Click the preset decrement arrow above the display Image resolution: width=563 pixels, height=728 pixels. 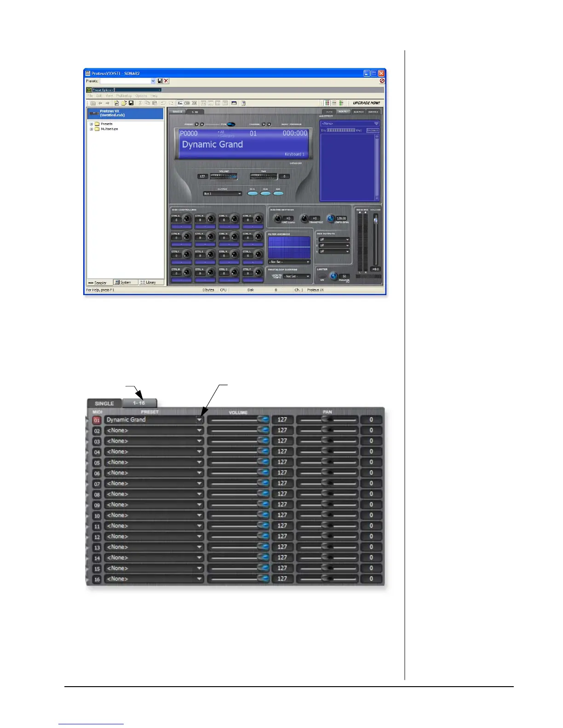196,125
